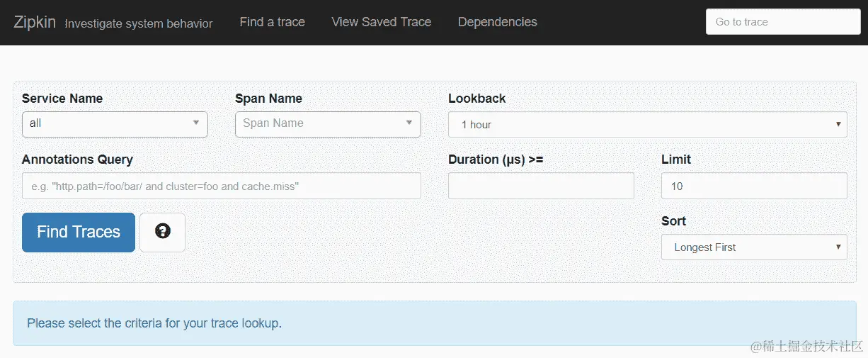Open Dependencies navigation item

pyautogui.click(x=498, y=22)
